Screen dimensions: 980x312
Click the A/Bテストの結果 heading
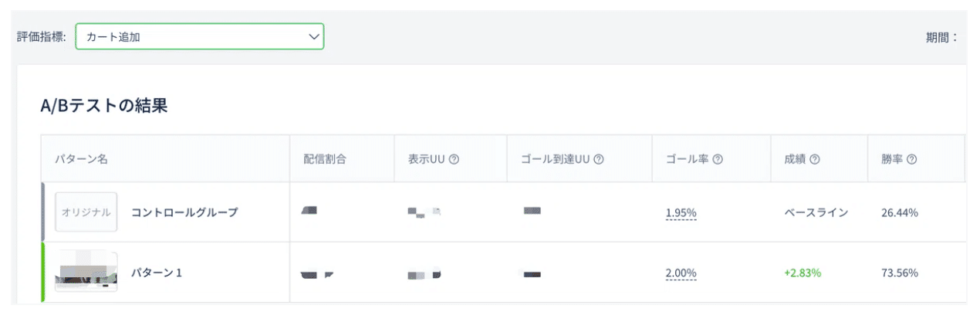[x=104, y=107]
